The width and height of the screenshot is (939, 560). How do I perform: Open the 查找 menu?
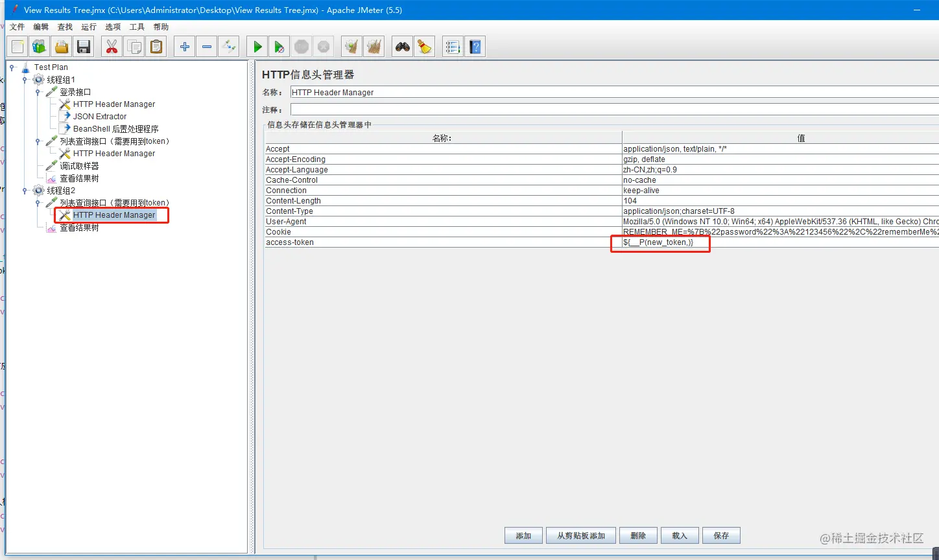click(65, 27)
